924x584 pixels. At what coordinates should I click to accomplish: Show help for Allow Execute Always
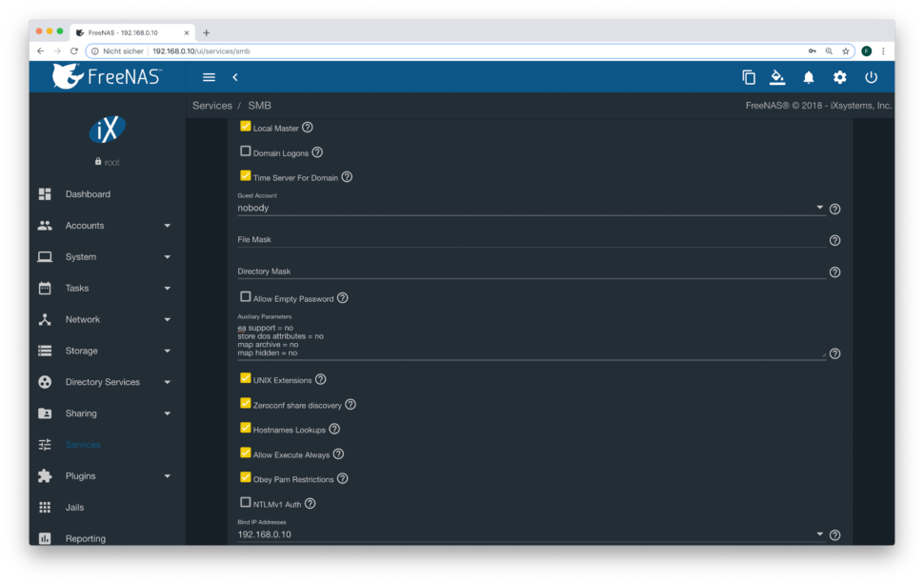click(x=338, y=453)
